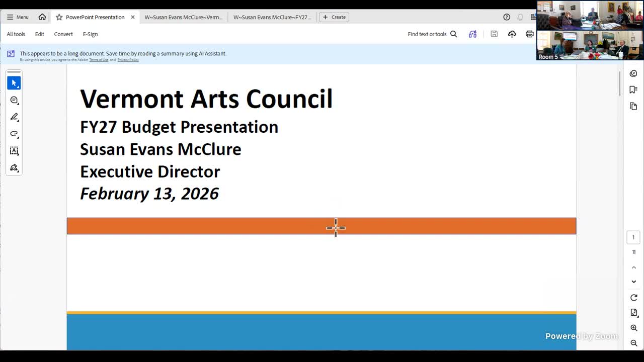Pick the highlighter pen tool
The width and height of the screenshot is (644, 362).
pyautogui.click(x=14, y=117)
